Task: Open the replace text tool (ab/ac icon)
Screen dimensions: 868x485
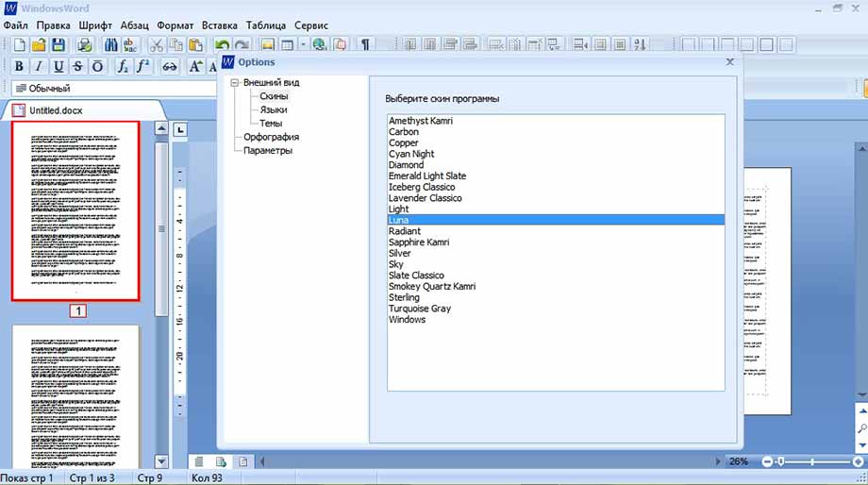Action: point(130,45)
